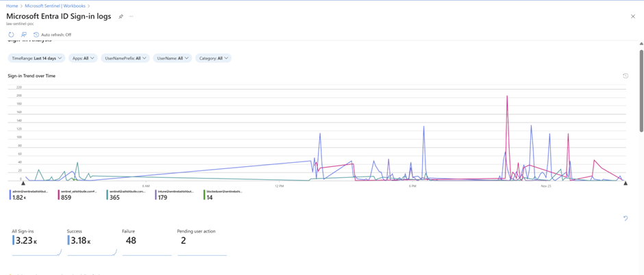644x275 pixels.
Task: Click the pink 859 sign-ins legend series
Action: [x=77, y=195]
